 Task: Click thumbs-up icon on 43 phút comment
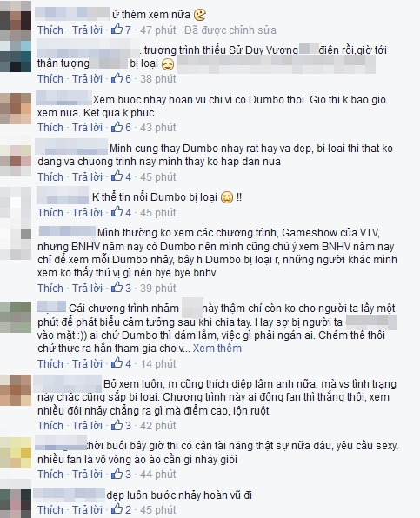pos(117,127)
